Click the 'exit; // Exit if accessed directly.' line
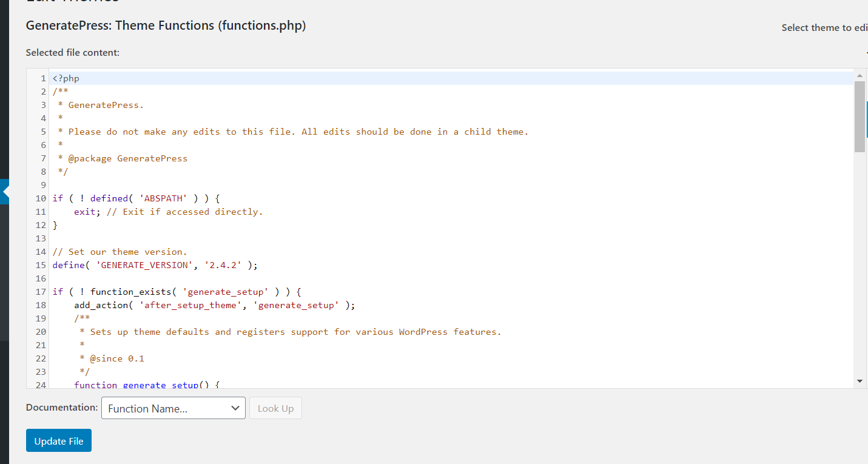 [x=169, y=212]
